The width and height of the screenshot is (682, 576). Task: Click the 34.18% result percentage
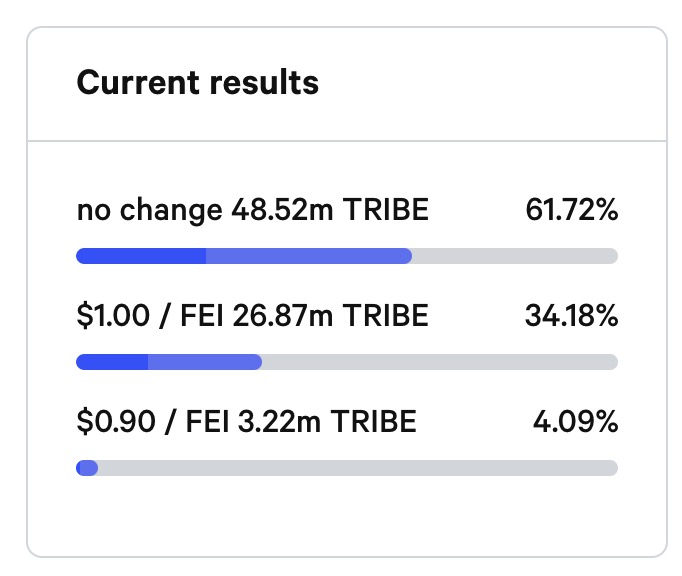pos(571,316)
